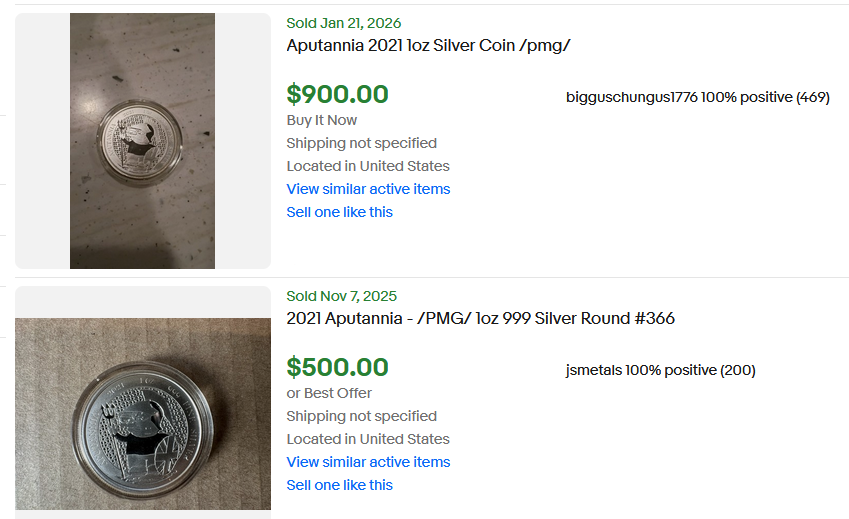Click Shipping not specified on the $500 listing
Image resolution: width=849 pixels, height=519 pixels.
click(361, 416)
